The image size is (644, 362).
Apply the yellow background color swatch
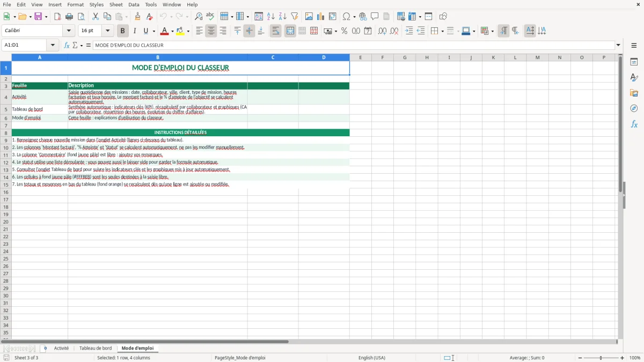point(180,31)
